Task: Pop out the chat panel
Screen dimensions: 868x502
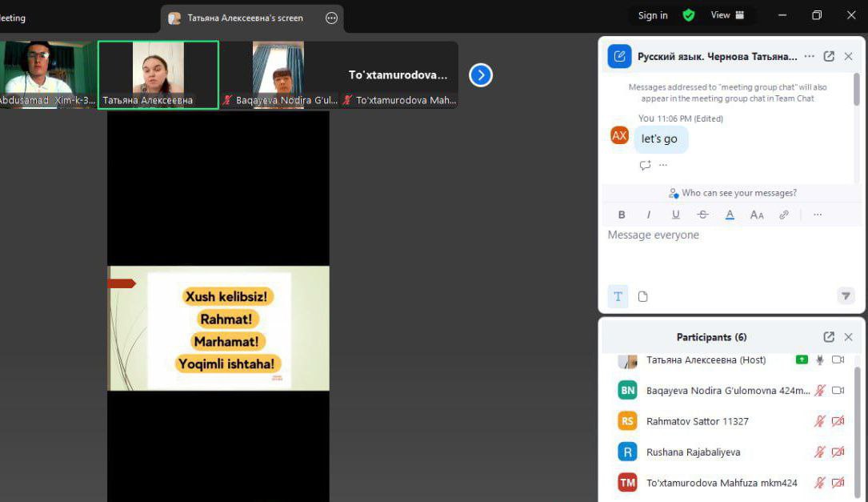Action: click(x=829, y=57)
